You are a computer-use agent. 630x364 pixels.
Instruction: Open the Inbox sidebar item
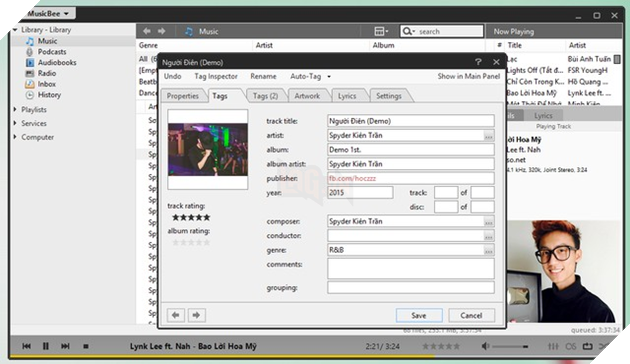(x=47, y=84)
